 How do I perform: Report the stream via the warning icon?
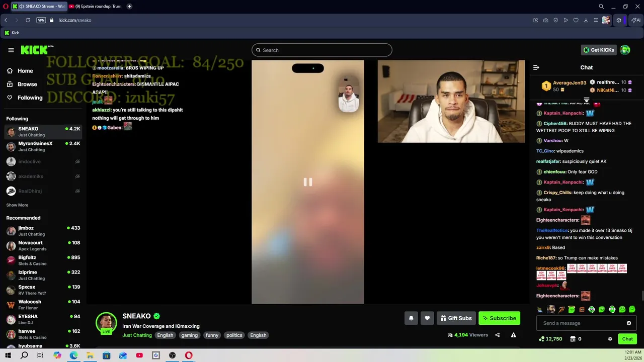513,335
